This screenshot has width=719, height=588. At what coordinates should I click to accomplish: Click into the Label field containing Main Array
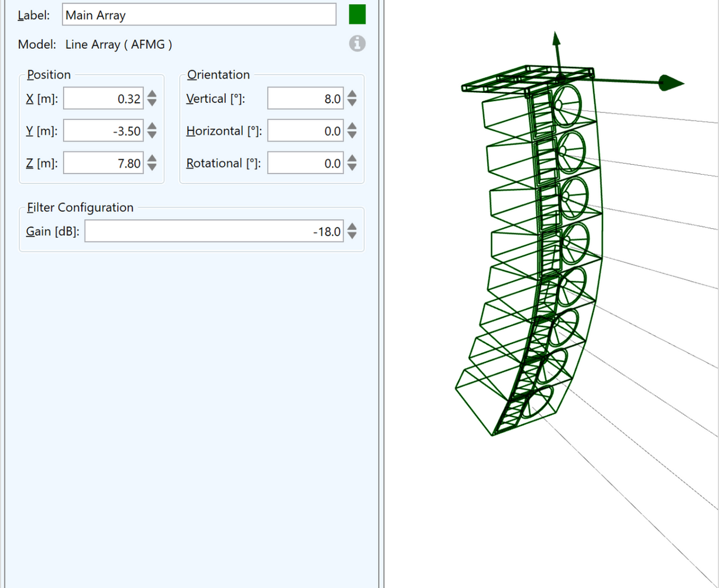199,15
